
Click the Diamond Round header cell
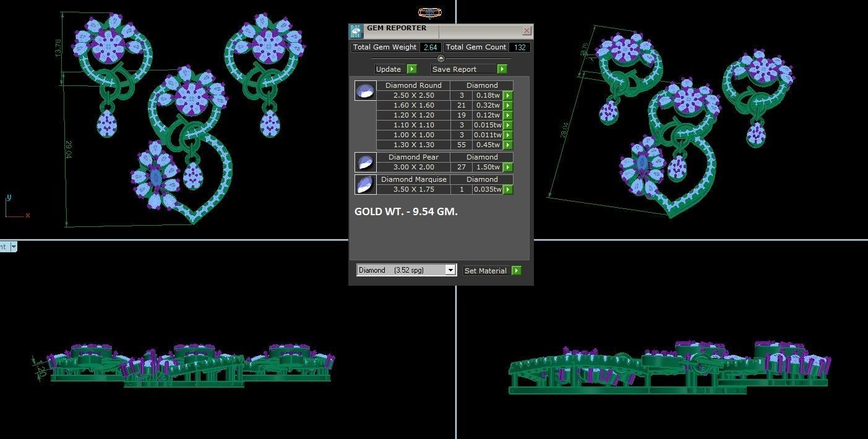(x=413, y=85)
